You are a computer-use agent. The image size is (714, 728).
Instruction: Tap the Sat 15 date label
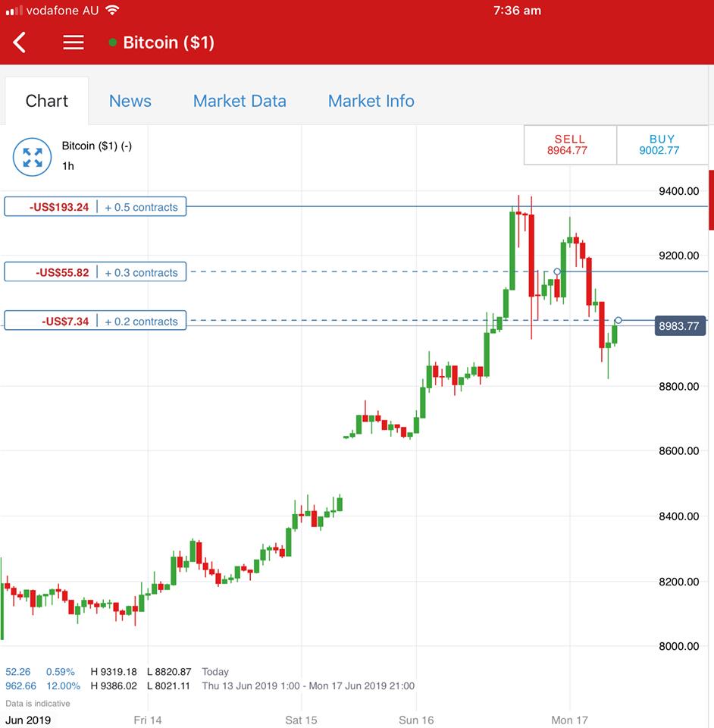coord(301,720)
